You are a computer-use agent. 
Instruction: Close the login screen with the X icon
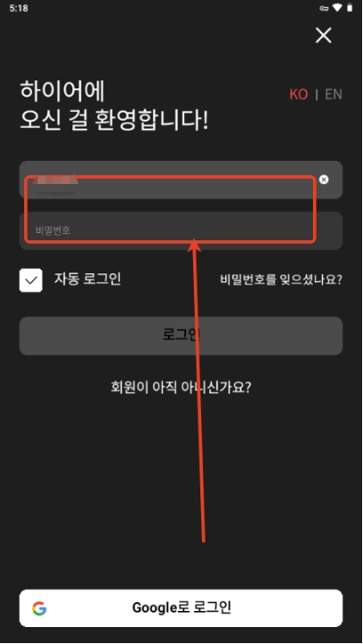click(324, 36)
